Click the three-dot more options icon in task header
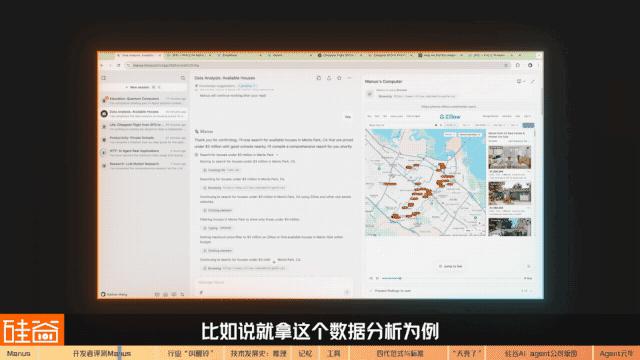Screen dimensions: 640x360 349,78
